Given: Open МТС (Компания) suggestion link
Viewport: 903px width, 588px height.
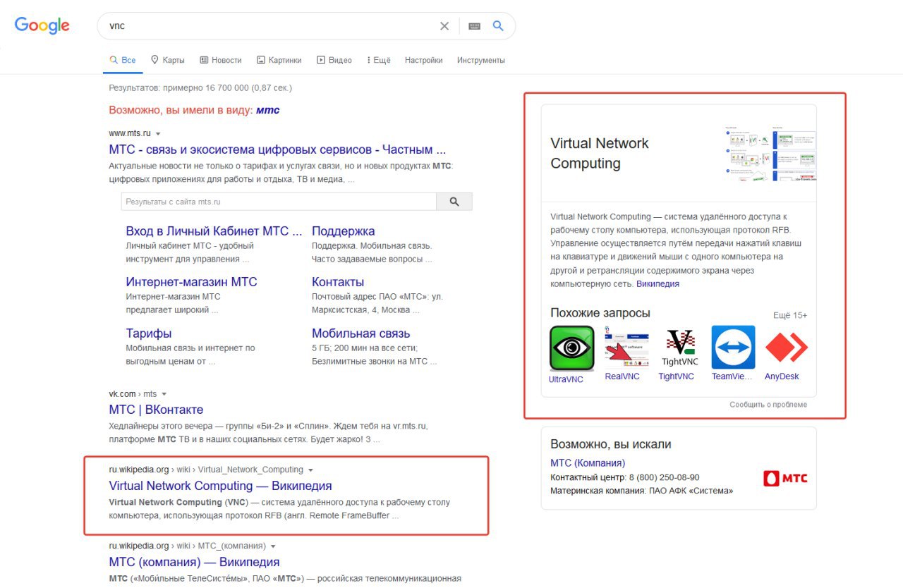Looking at the screenshot, I should [588, 463].
